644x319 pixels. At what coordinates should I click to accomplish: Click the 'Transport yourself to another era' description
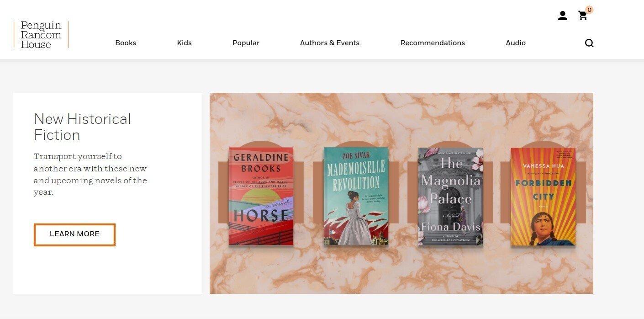pyautogui.click(x=90, y=174)
